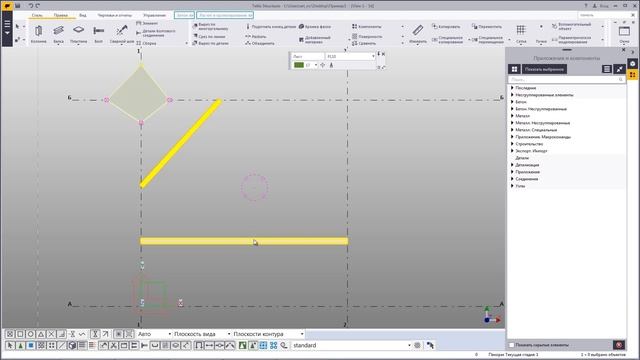
Task: Select the Bolt (Болт) tool
Action: (x=98, y=33)
